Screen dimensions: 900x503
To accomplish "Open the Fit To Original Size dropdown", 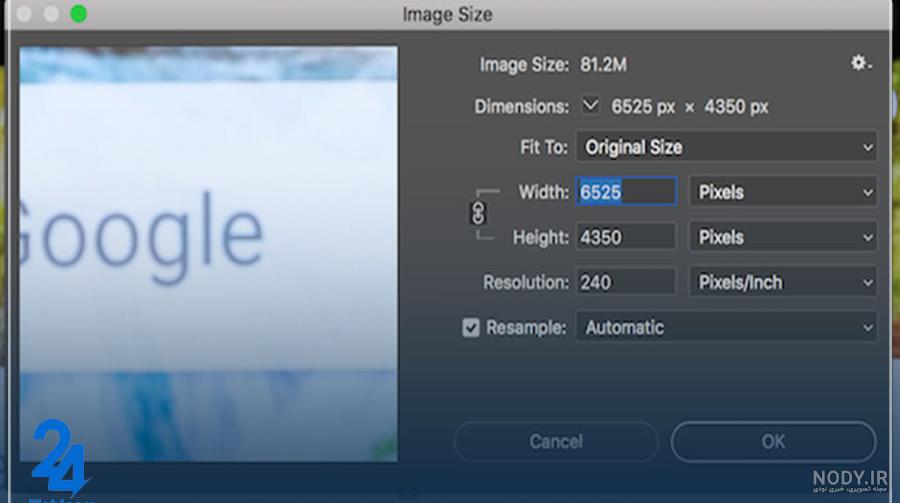I will click(726, 147).
